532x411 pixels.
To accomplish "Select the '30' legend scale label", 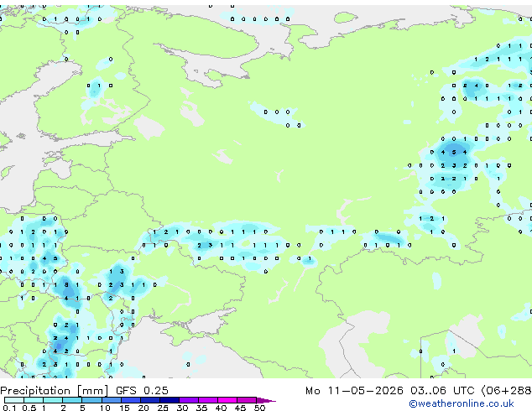I will 182,408.
